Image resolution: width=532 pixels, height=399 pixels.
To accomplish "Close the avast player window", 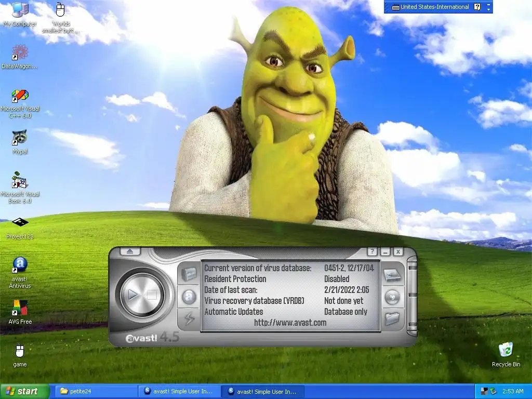I will (x=397, y=252).
